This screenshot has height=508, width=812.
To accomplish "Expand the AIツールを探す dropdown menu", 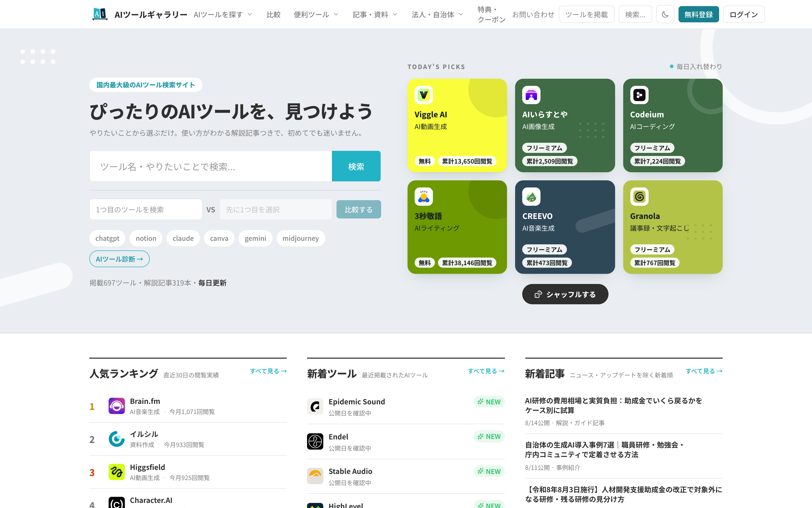I will pyautogui.click(x=223, y=14).
